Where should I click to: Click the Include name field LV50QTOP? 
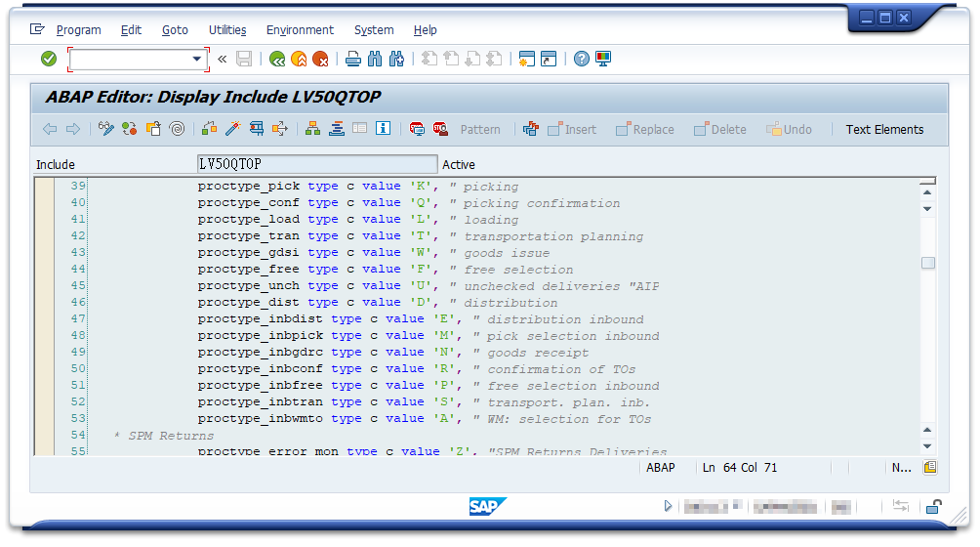[x=317, y=164]
